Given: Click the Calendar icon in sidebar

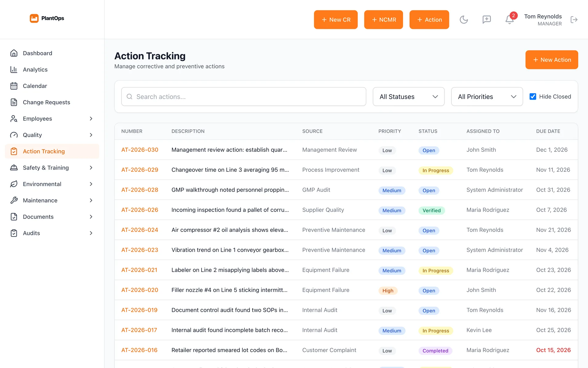Looking at the screenshot, I should [14, 86].
